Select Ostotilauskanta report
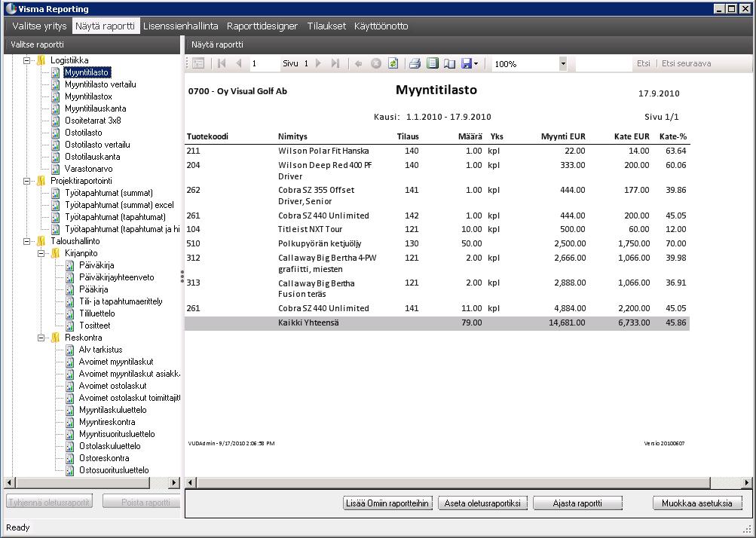 coord(93,157)
